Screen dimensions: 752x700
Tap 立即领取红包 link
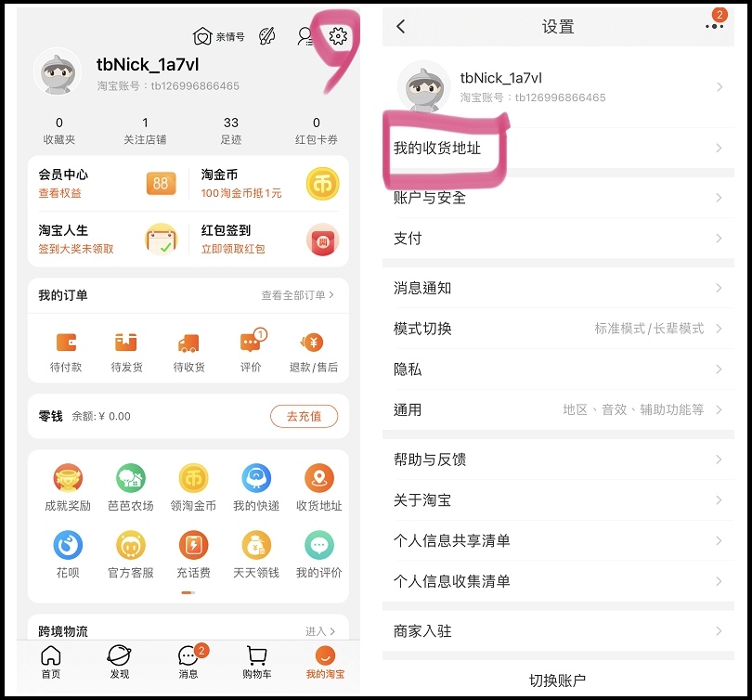click(x=233, y=249)
